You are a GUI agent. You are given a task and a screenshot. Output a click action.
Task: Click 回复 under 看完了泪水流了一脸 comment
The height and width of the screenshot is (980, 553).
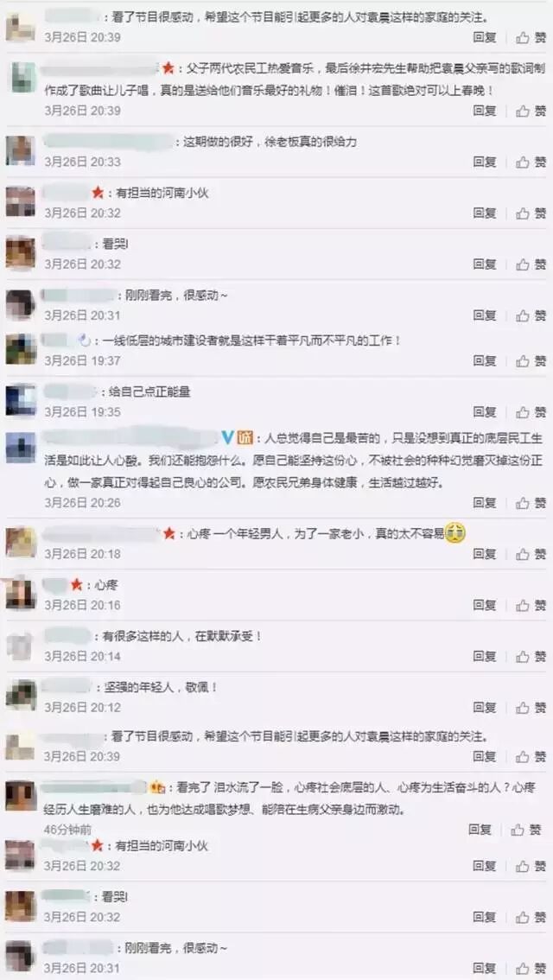(x=480, y=830)
